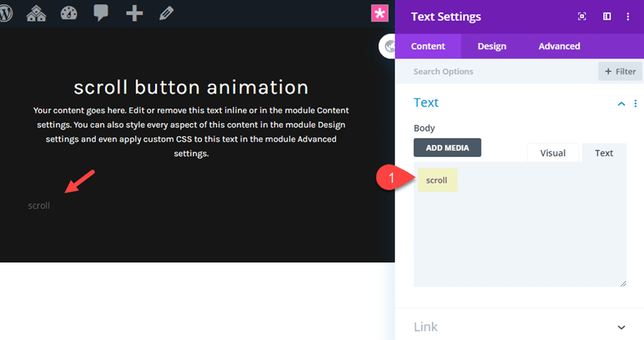The width and height of the screenshot is (644, 340).
Task: Click the pink asterisk icon
Action: coord(380,14)
